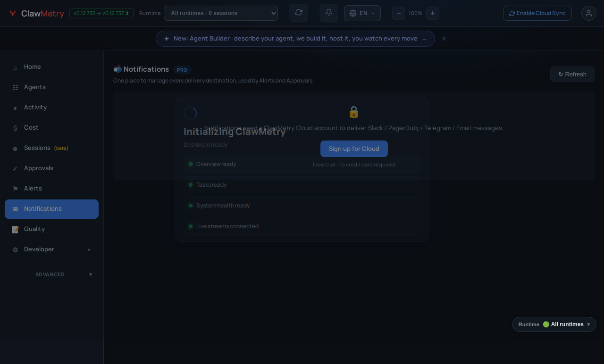Click the Alerts flag icon
The height and width of the screenshot is (364, 604).
pyautogui.click(x=15, y=189)
